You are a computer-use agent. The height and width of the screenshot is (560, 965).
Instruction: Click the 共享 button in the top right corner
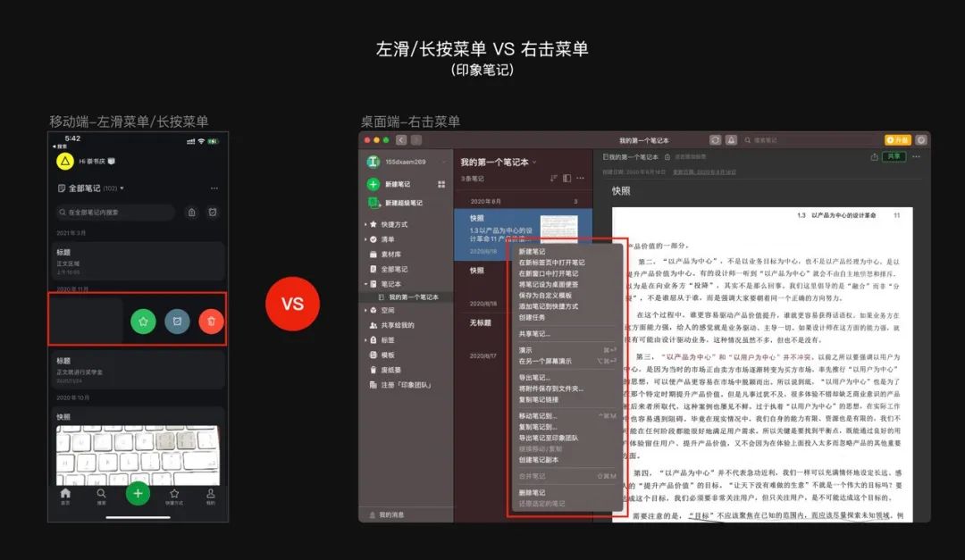tap(893, 156)
